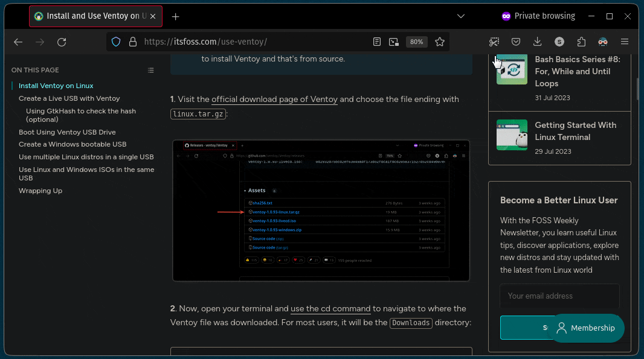Open the Extensions puzzle-piece menu
644x359 pixels.
[581, 42]
